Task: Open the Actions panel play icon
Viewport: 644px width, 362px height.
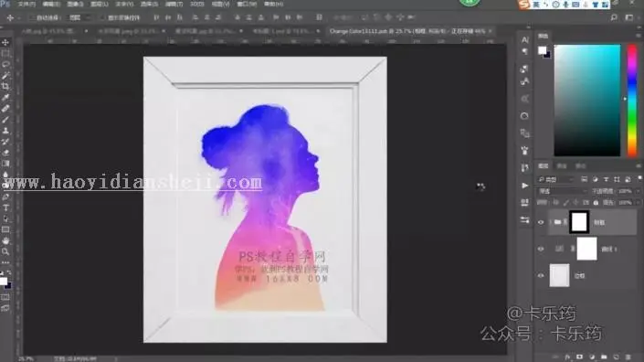Action: (x=525, y=186)
